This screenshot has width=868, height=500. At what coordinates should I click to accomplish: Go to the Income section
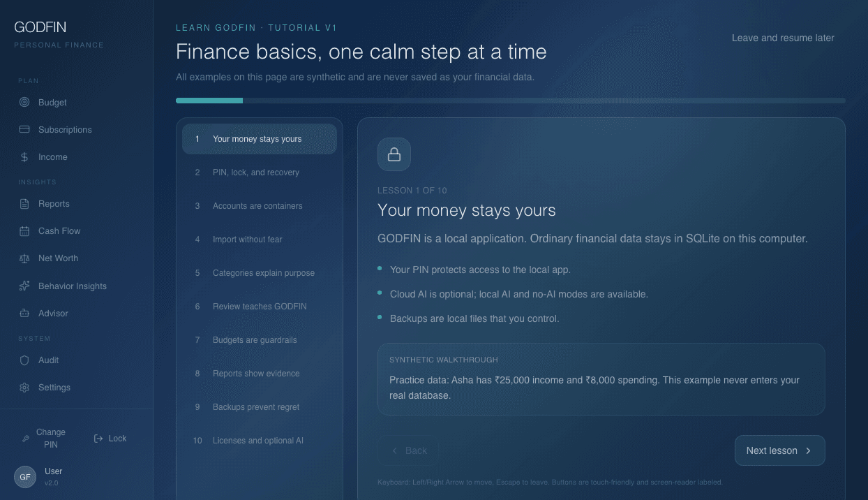77,157
